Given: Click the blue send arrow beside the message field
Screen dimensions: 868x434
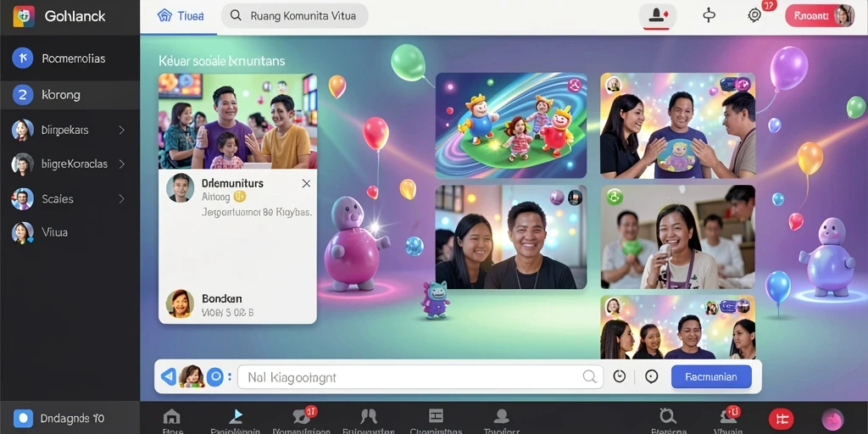Looking at the screenshot, I should pyautogui.click(x=169, y=377).
